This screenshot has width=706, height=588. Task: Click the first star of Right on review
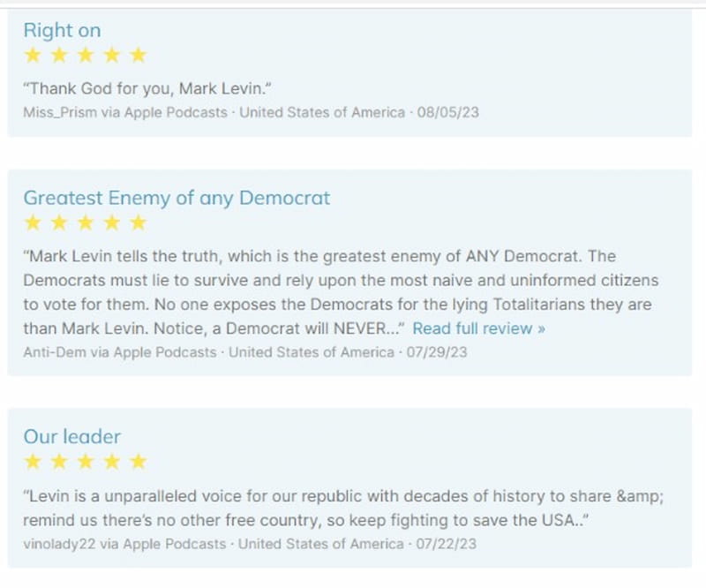click(33, 56)
